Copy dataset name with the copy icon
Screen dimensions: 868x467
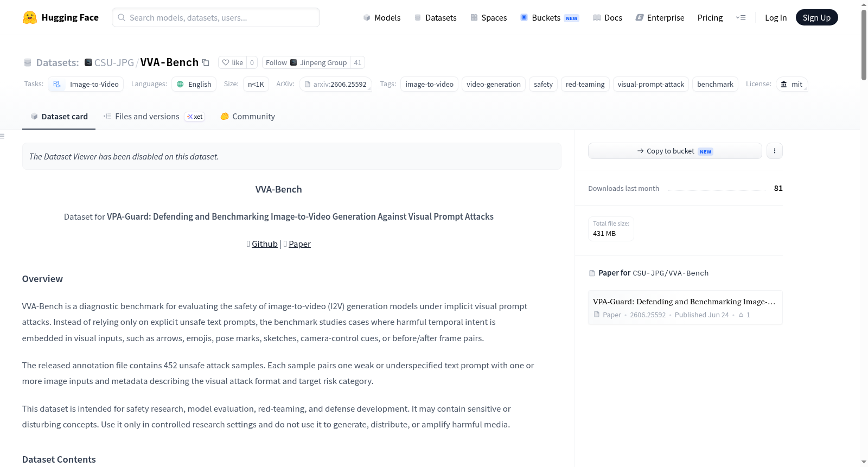(206, 62)
